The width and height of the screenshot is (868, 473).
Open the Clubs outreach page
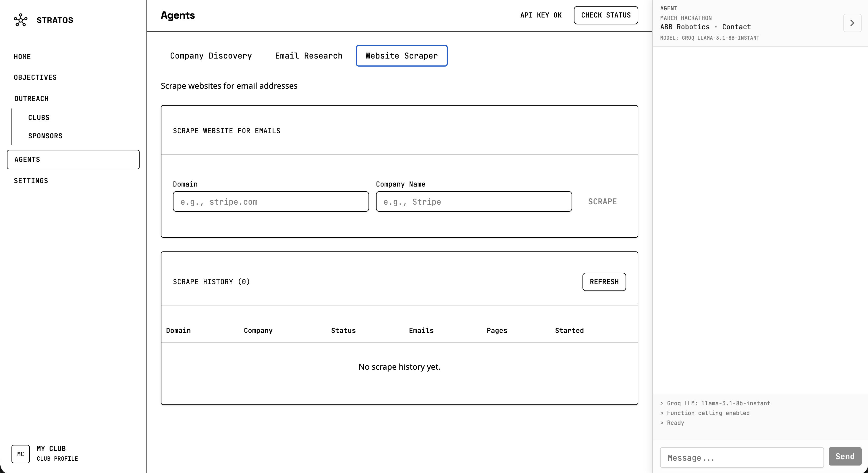click(x=39, y=117)
